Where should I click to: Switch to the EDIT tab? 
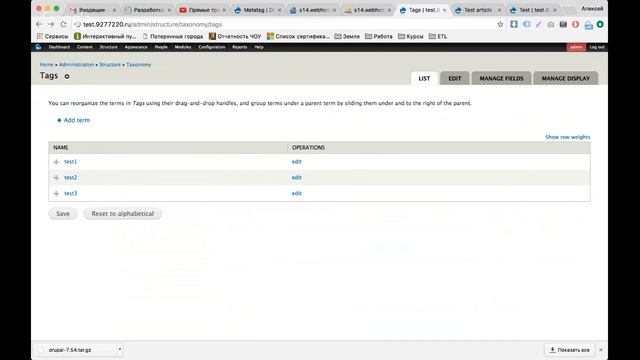click(x=455, y=78)
